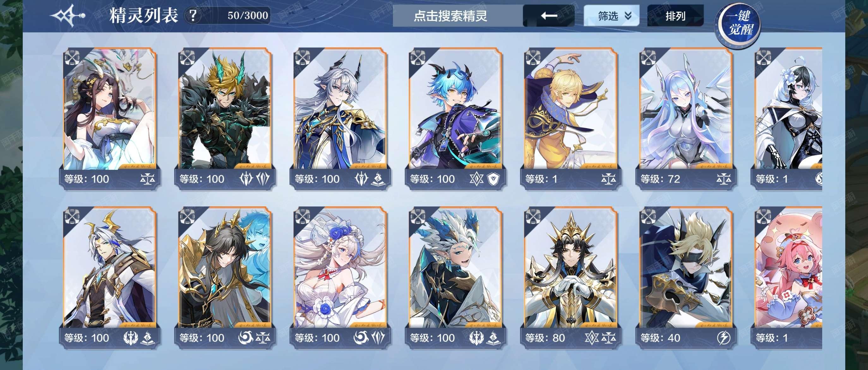Expand the 筛选 filter dropdown
The image size is (868, 370).
tap(612, 15)
